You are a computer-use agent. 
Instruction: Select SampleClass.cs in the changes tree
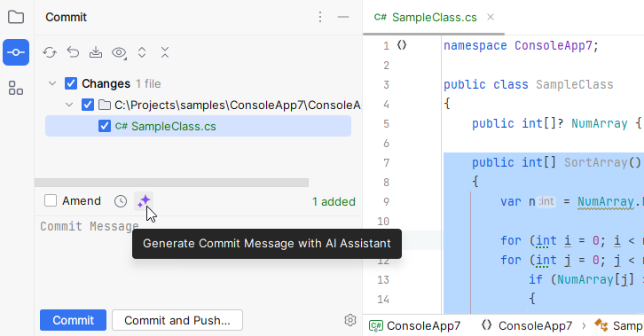click(x=199, y=126)
